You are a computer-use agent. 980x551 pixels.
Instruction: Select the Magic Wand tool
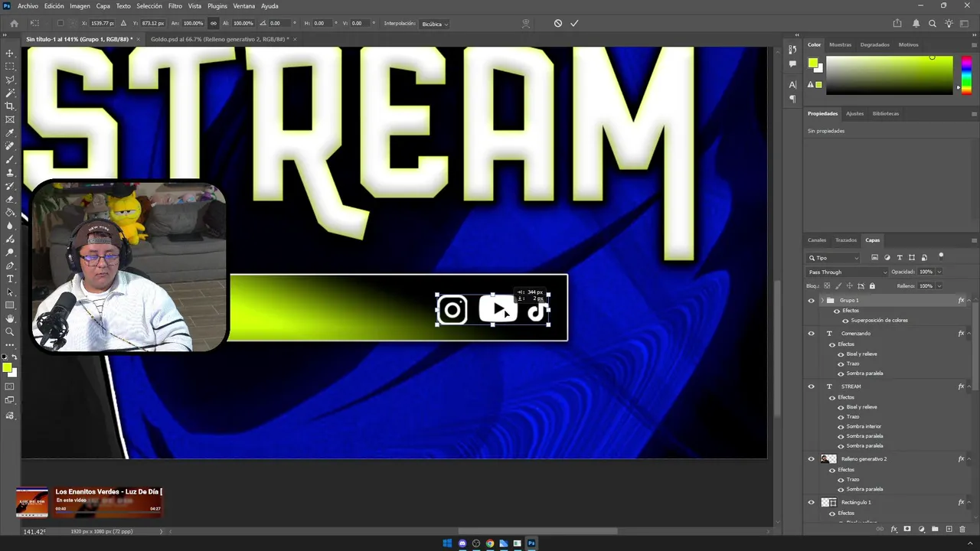10,93
